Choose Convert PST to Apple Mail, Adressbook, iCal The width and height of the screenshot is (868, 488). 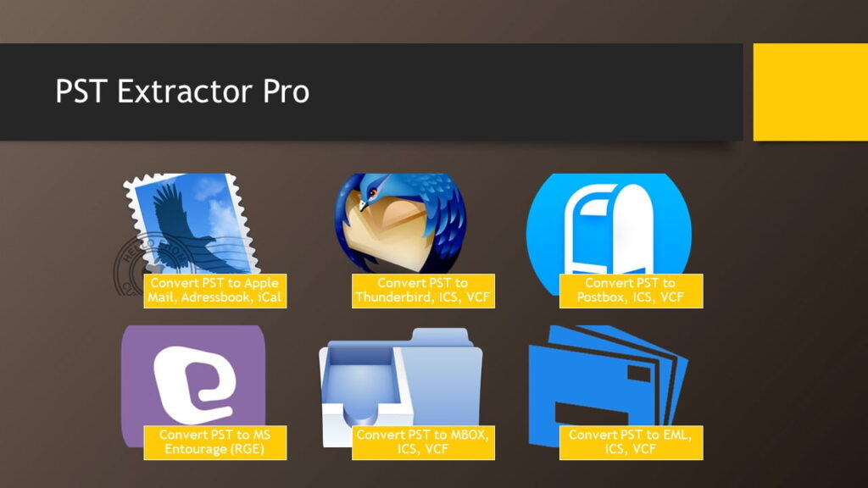pyautogui.click(x=214, y=291)
